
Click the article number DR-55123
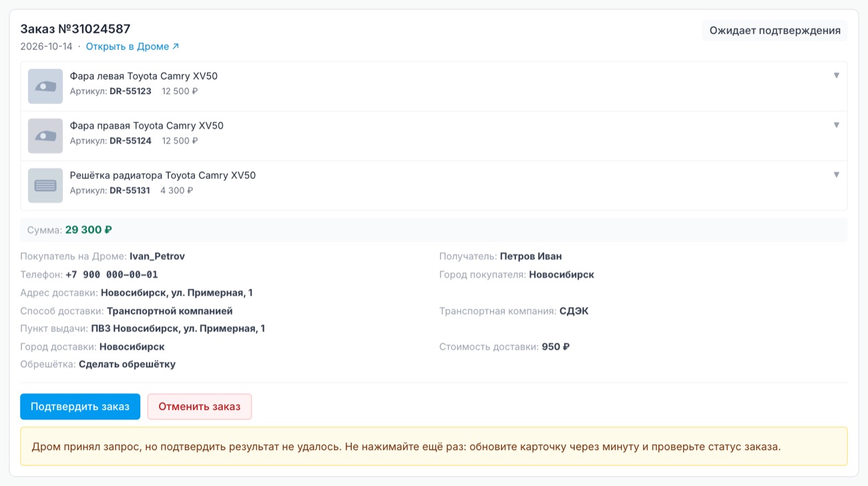coord(130,91)
